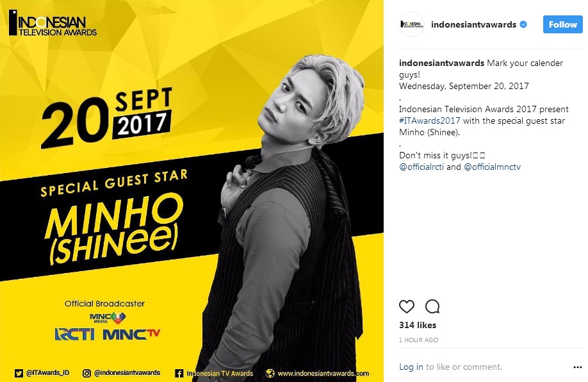
Task: Click the Twitter bird icon on poster
Action: pyautogui.click(x=19, y=373)
